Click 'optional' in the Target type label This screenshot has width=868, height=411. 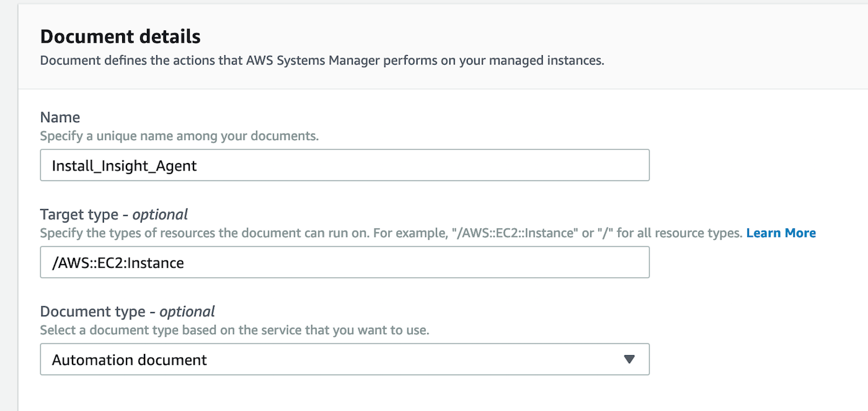point(160,214)
